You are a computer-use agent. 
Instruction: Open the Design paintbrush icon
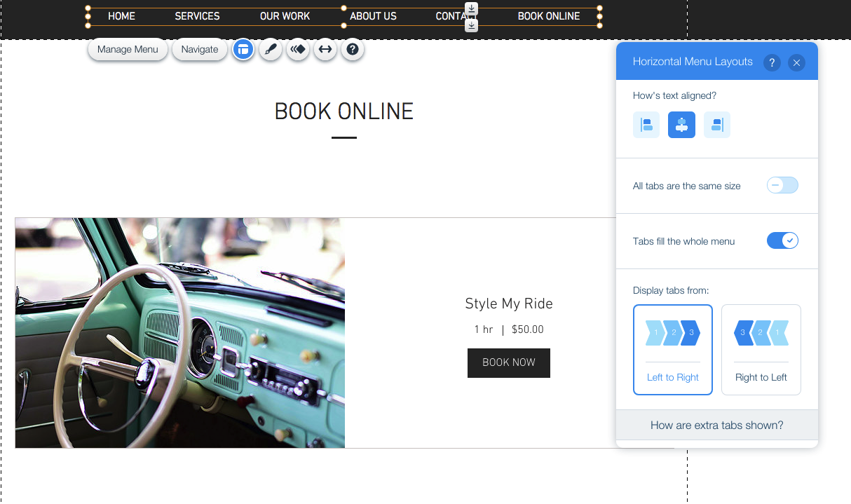(271, 50)
